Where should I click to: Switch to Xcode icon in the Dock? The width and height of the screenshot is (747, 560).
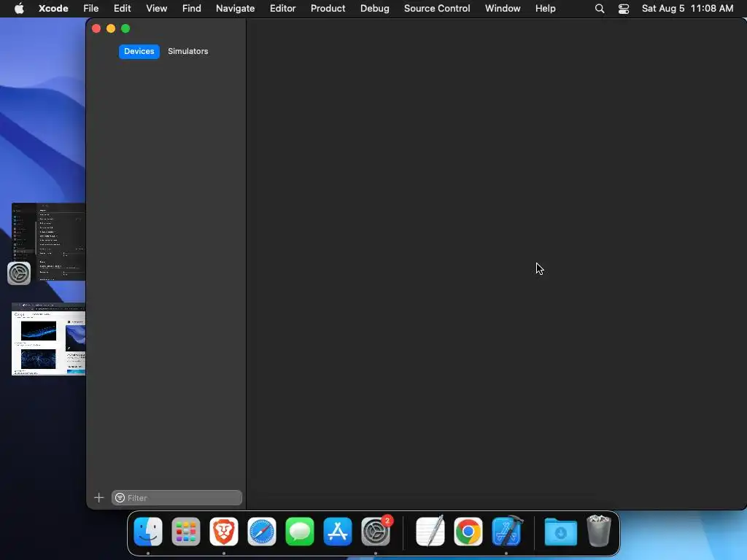(x=507, y=531)
